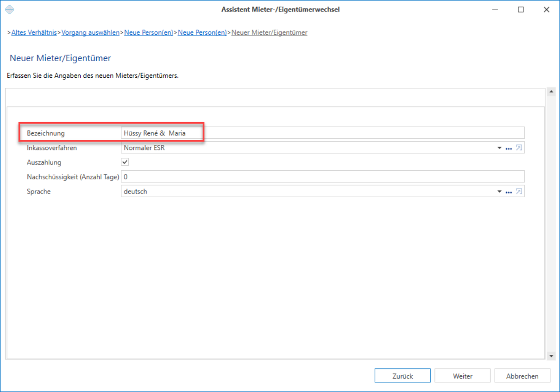
Task: Click the Sprache field label
Action: click(x=38, y=191)
